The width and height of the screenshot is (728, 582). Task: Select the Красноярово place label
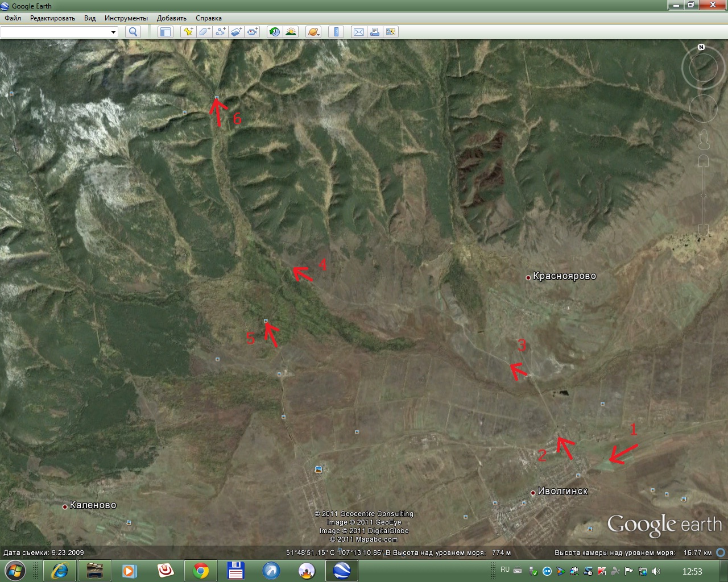coord(564,276)
